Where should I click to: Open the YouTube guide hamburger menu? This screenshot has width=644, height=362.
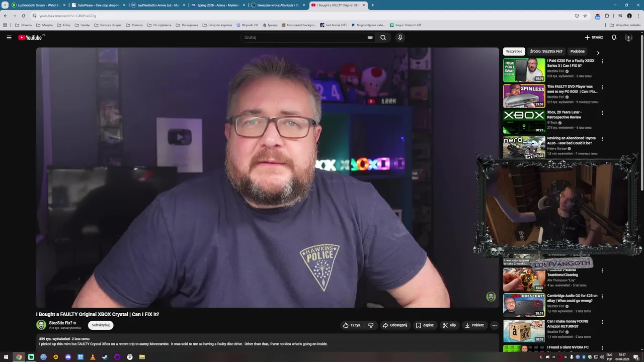coord(9,37)
